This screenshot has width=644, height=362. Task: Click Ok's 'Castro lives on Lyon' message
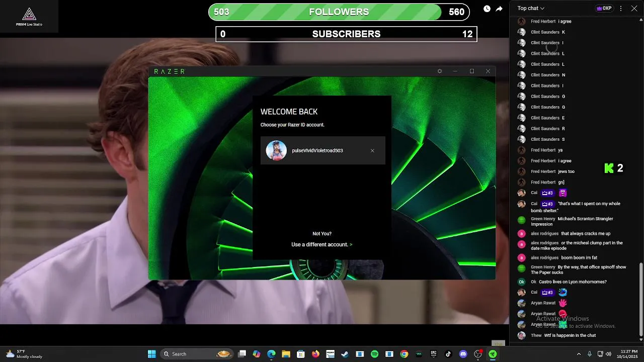pos(573,282)
